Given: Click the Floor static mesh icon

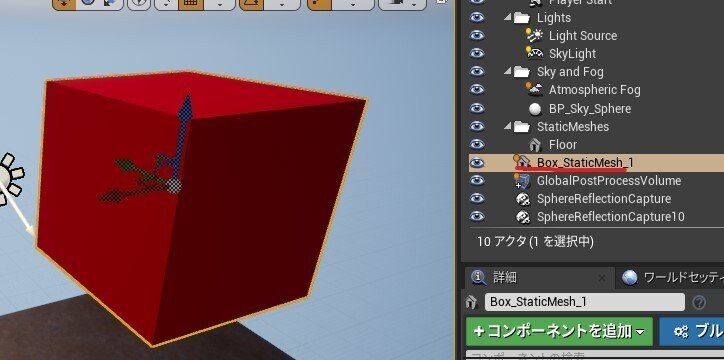Looking at the screenshot, I should [x=535, y=145].
